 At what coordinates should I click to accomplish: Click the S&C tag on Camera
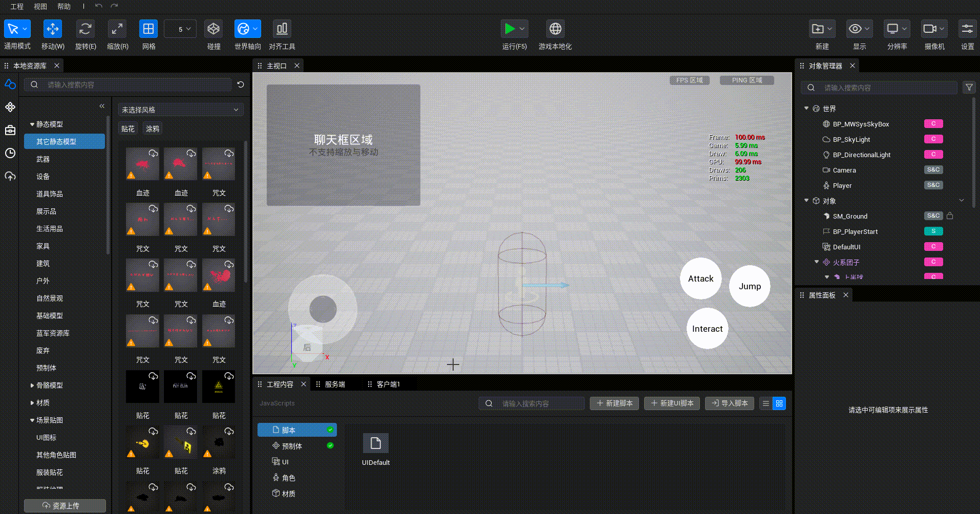click(x=933, y=169)
